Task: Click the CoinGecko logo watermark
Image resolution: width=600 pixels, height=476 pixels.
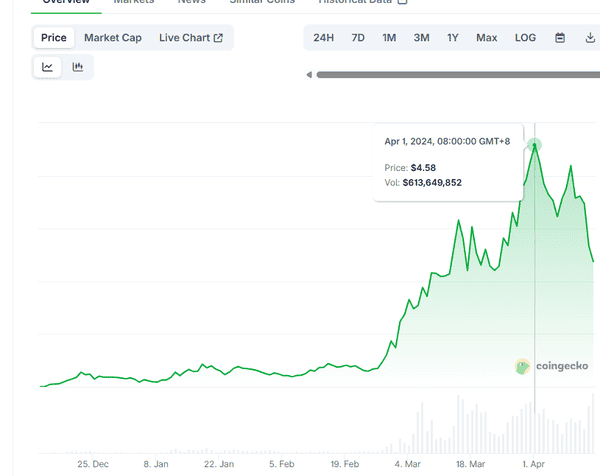Action: (548, 367)
